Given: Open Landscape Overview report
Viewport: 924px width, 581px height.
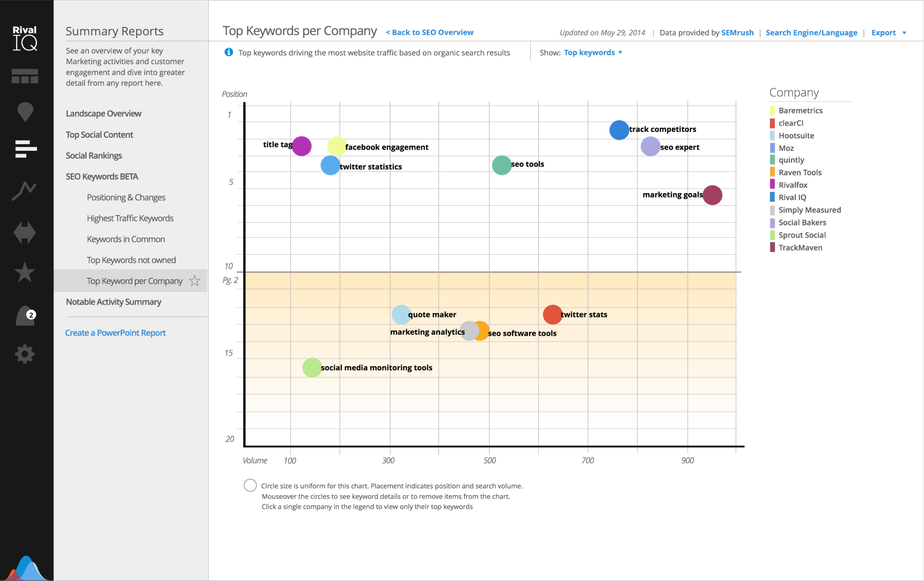Looking at the screenshot, I should pyautogui.click(x=104, y=114).
